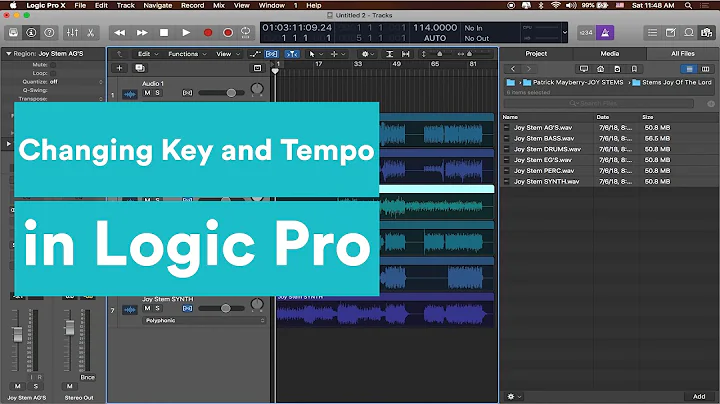
Task: Click the plus Add Track button
Action: click(119, 68)
